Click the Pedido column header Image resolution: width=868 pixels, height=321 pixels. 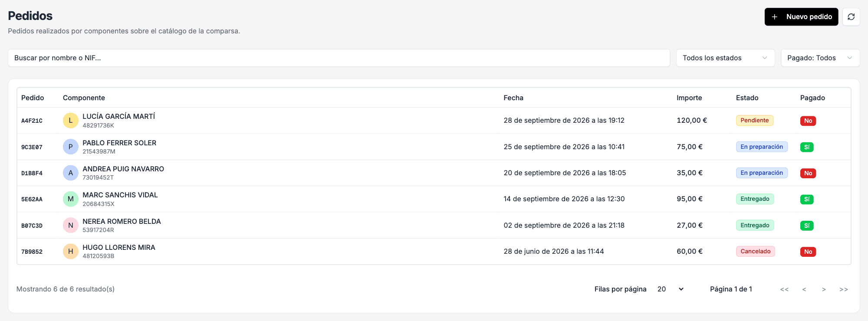pyautogui.click(x=33, y=98)
